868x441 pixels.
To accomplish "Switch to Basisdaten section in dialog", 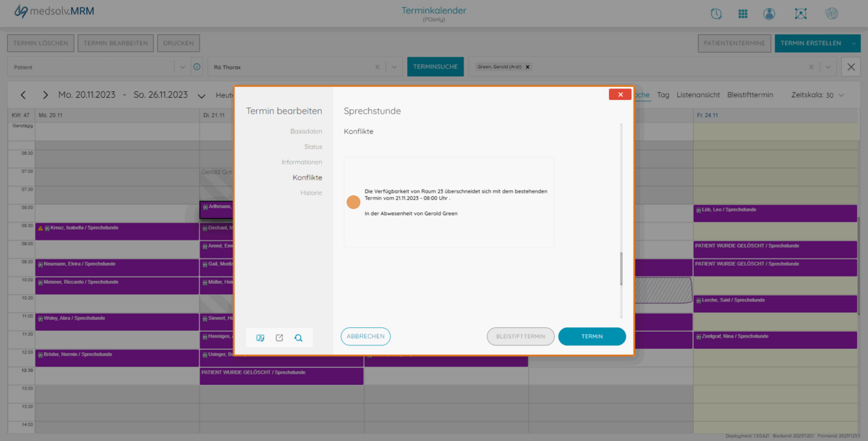I will click(306, 131).
